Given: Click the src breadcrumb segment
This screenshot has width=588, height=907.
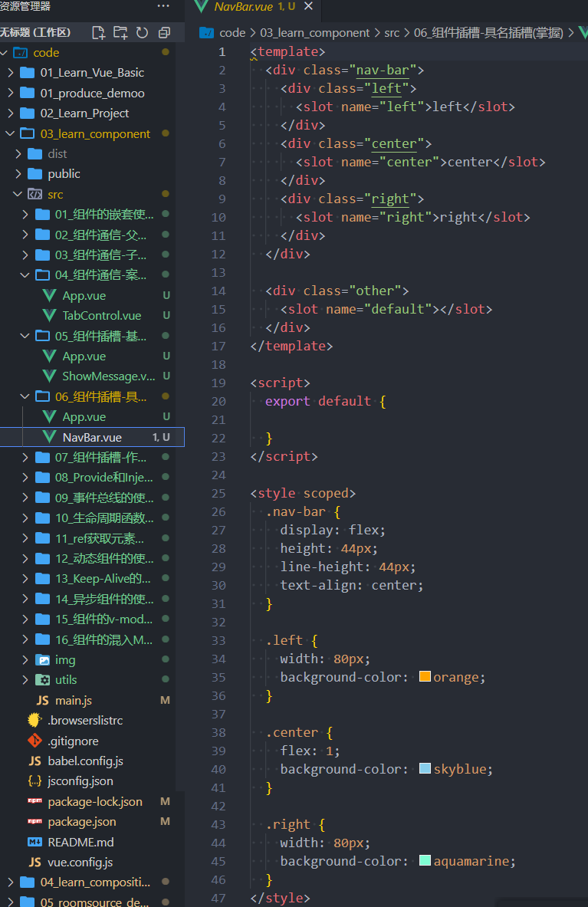Looking at the screenshot, I should pos(392,33).
